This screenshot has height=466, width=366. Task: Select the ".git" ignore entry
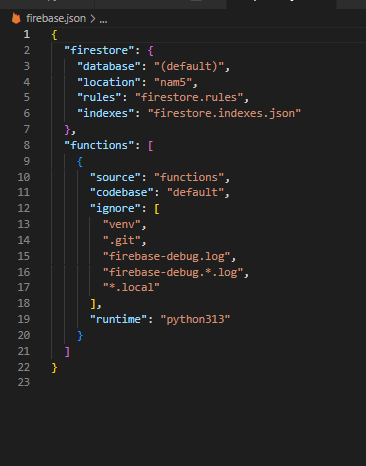coord(121,240)
